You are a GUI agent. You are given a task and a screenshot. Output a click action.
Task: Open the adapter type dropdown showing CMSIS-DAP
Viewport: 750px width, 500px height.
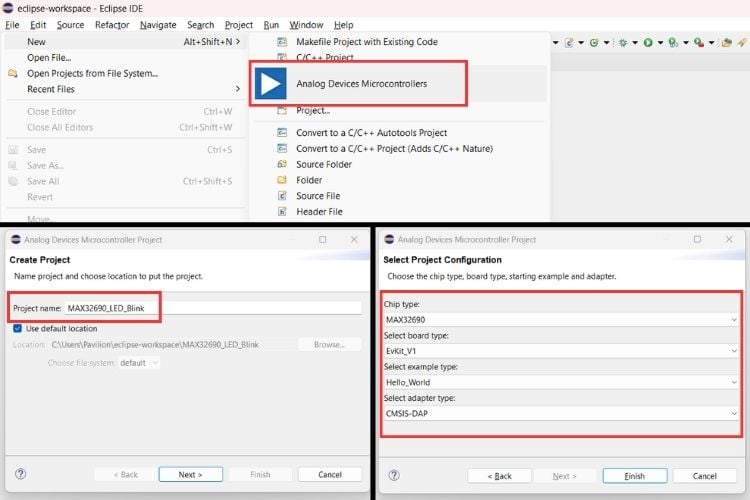point(562,413)
